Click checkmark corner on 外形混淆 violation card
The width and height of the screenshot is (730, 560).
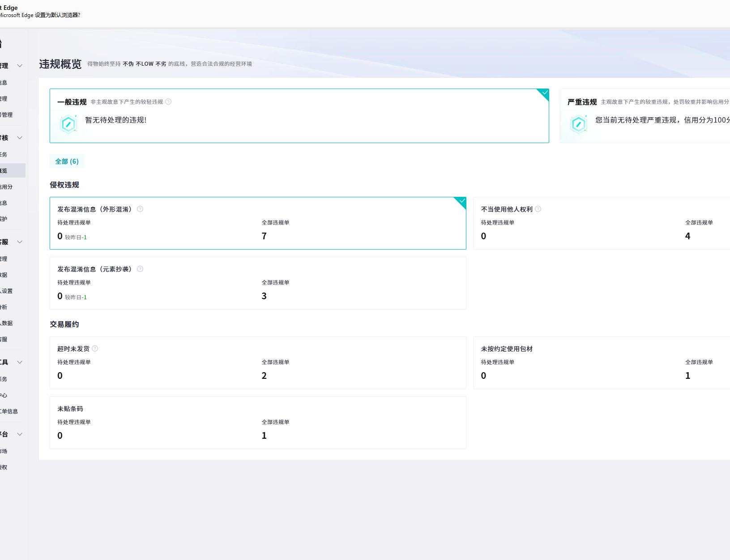click(461, 201)
